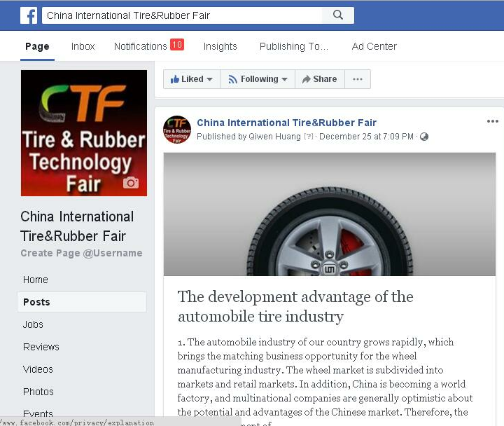This screenshot has width=504, height=426.
Task: Click the search magnifier button
Action: click(338, 15)
